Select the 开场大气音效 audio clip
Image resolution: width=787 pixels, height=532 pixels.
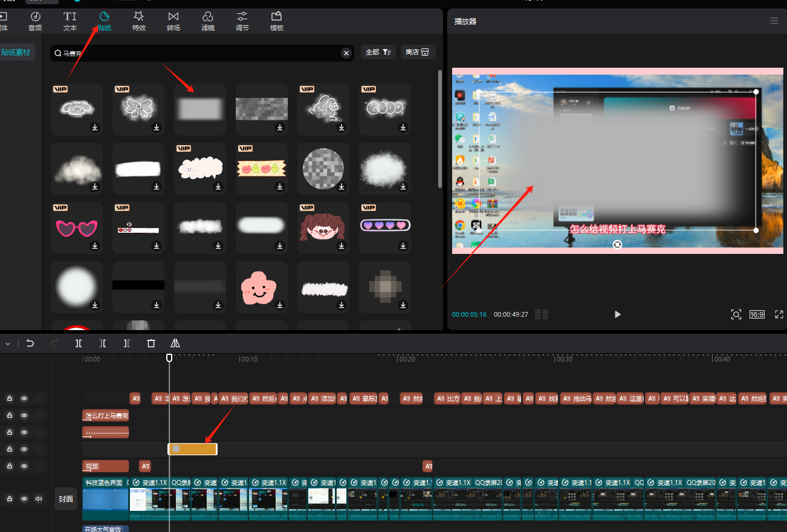[105, 528]
